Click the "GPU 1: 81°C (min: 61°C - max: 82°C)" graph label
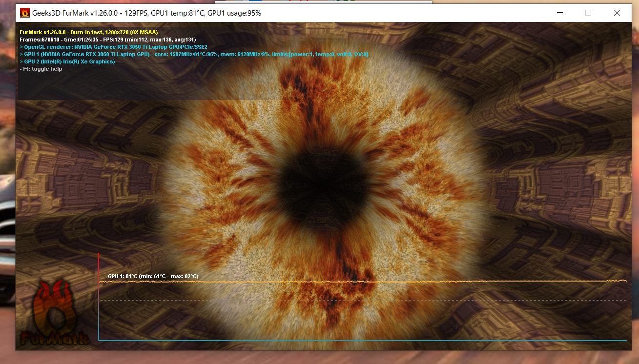The height and width of the screenshot is (364, 639). pyautogui.click(x=153, y=276)
